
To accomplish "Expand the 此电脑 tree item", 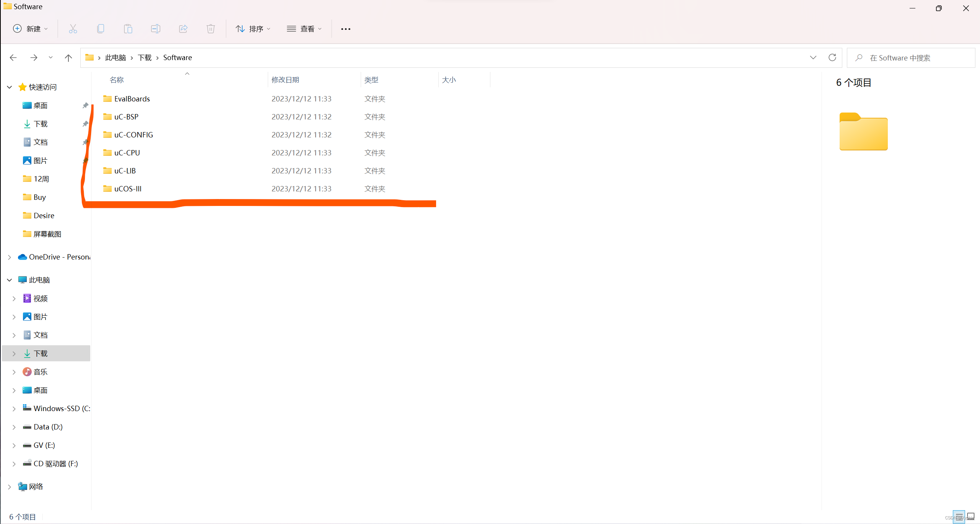I will [x=9, y=279].
